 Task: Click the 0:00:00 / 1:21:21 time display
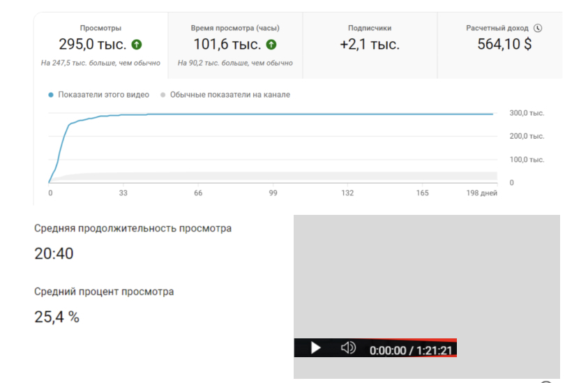tap(411, 350)
